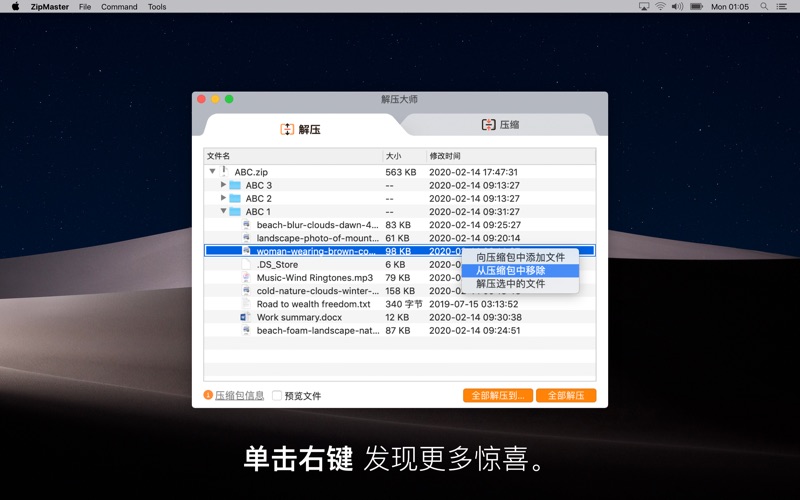Collapse the ABC 1 folder
This screenshot has height=500, width=800.
[223, 211]
